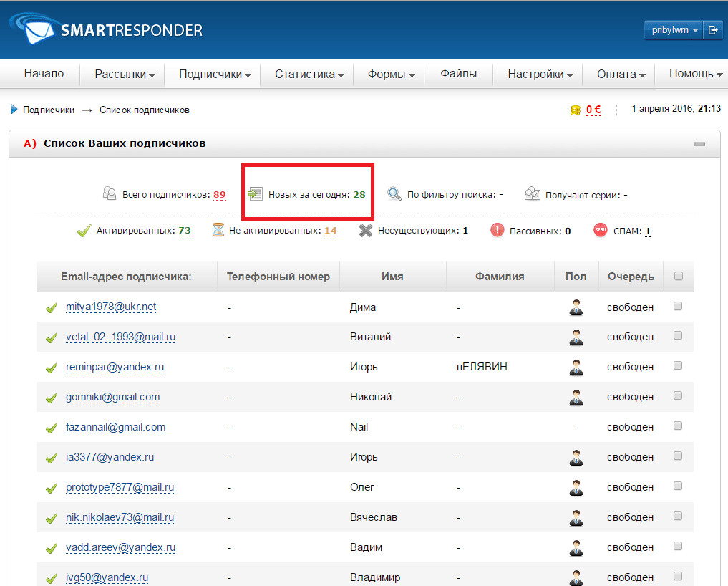Switch to the Файлы menu item
The width and height of the screenshot is (728, 586).
point(458,74)
